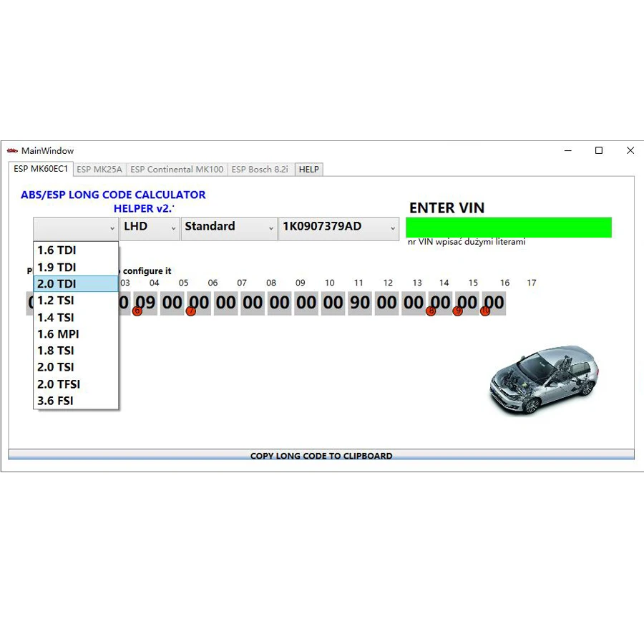Image resolution: width=644 pixels, height=644 pixels.
Task: Click the byte index label 12
Action: click(x=388, y=283)
